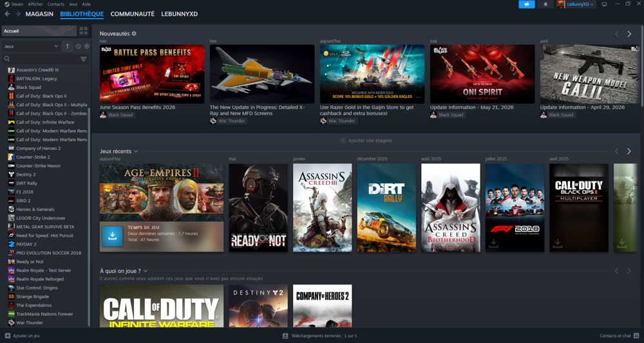Select TrackMania Nations Forever in list
Viewport: 644px width, 343px height.
tap(44, 314)
